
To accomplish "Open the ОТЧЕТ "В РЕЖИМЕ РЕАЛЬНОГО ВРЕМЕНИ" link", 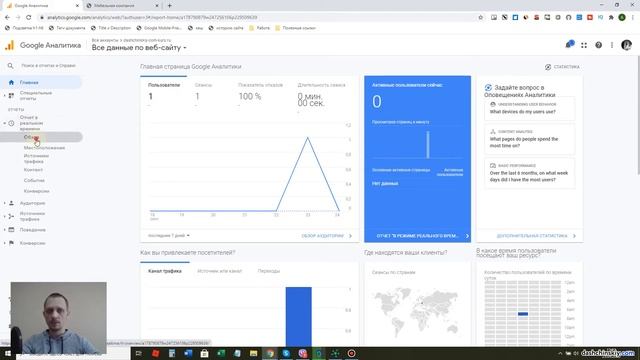I will pos(422,236).
